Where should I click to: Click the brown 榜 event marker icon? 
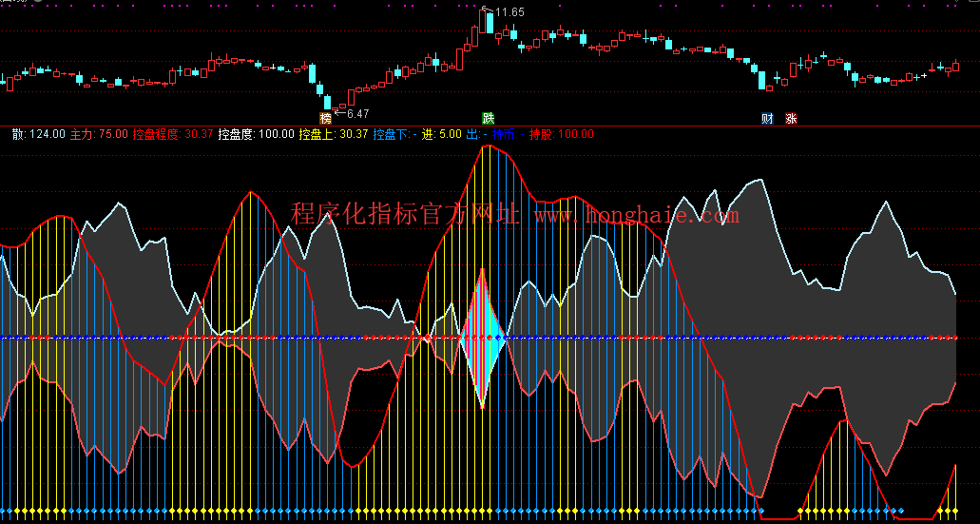tap(326, 119)
